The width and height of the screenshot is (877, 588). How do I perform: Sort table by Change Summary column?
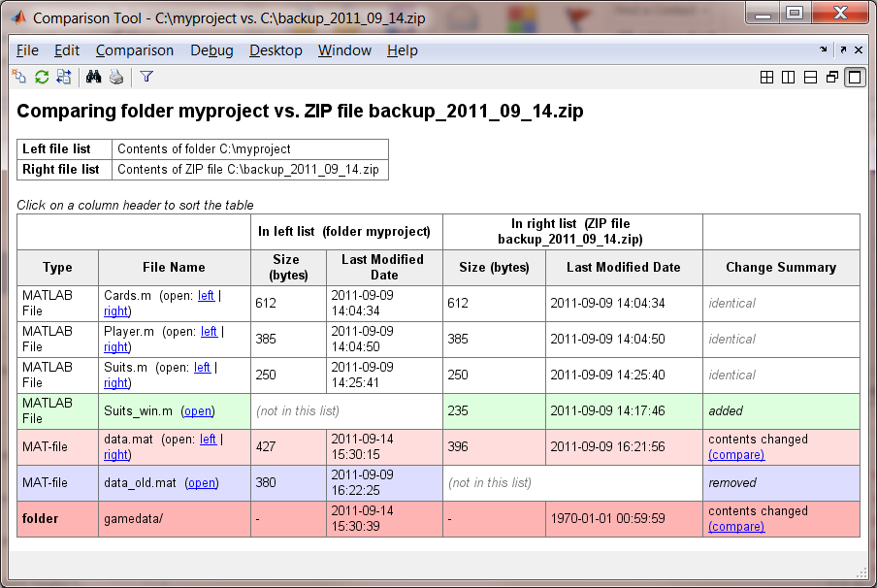pyautogui.click(x=780, y=267)
